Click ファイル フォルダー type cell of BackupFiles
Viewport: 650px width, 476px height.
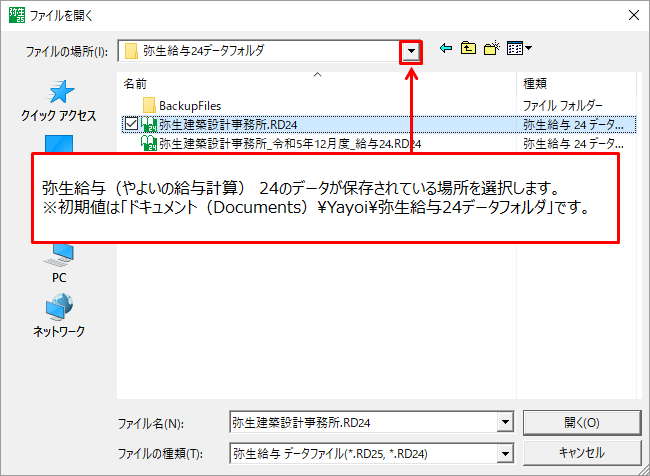[x=563, y=106]
